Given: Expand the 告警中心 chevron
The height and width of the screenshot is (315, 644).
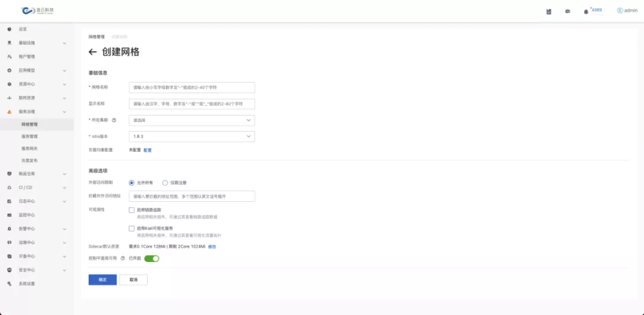Looking at the screenshot, I should [x=64, y=229].
